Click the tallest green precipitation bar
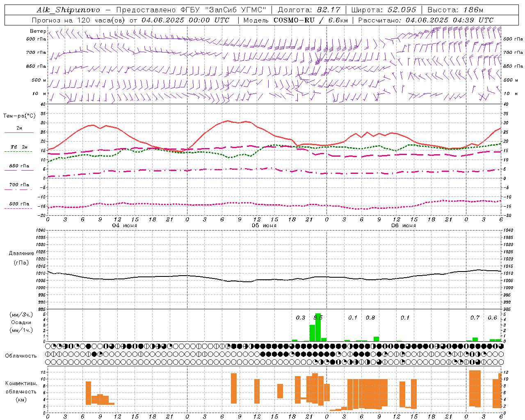Screen dimensions: 525x420 (318, 327)
